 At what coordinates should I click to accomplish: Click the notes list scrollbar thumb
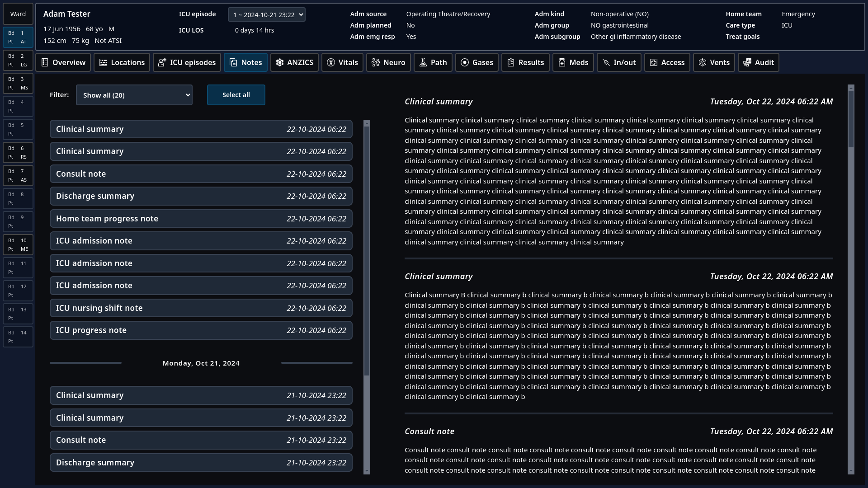click(367, 251)
